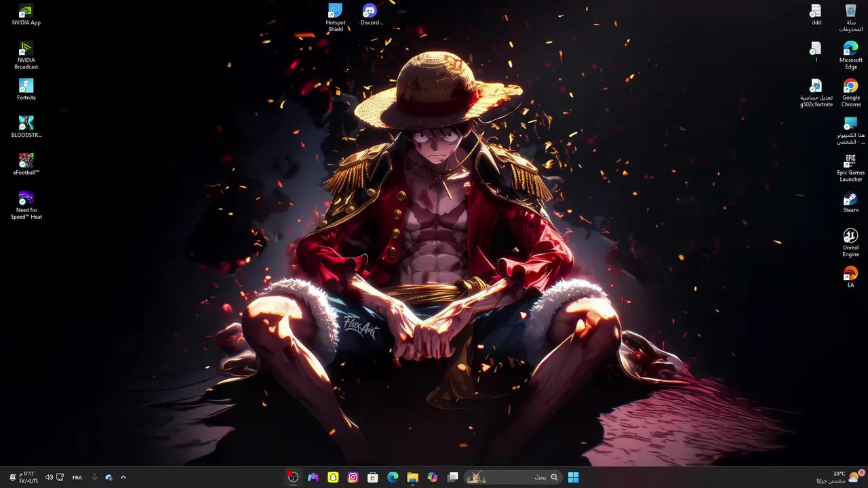This screenshot has height=488, width=868.
Task: Expand the hidden tray icons chevron
Action: pyautogui.click(x=123, y=477)
